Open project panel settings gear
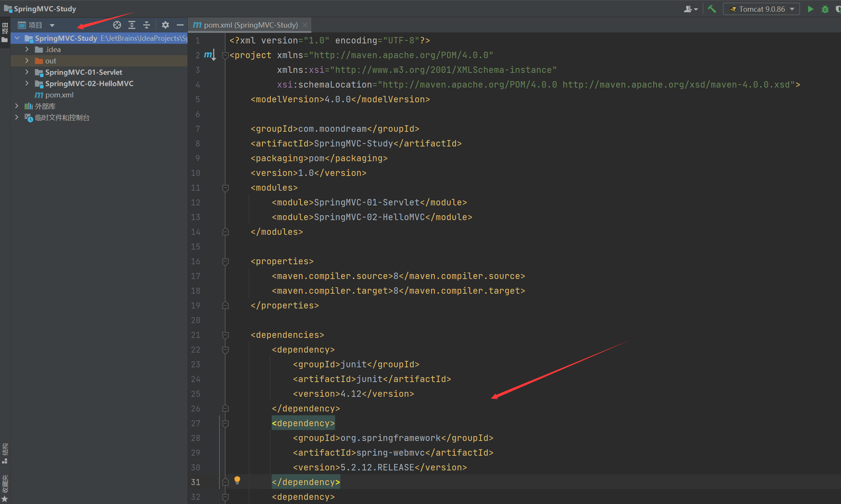Image resolution: width=841 pixels, height=504 pixels. point(165,25)
